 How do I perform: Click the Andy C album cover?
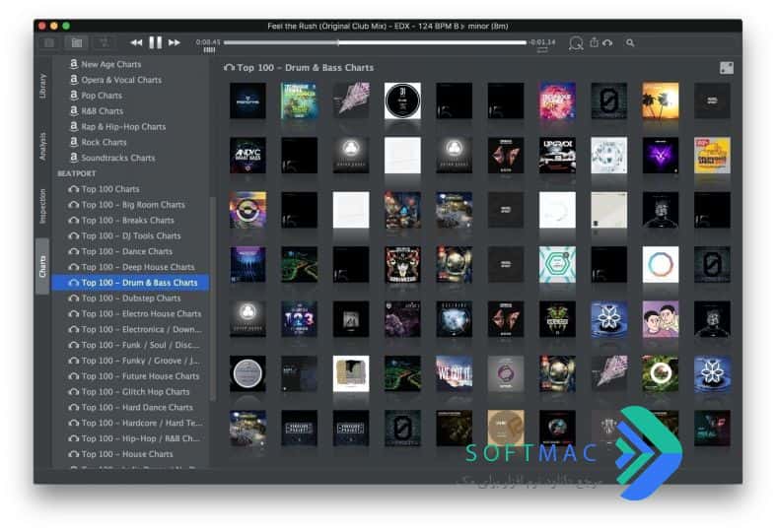click(247, 156)
